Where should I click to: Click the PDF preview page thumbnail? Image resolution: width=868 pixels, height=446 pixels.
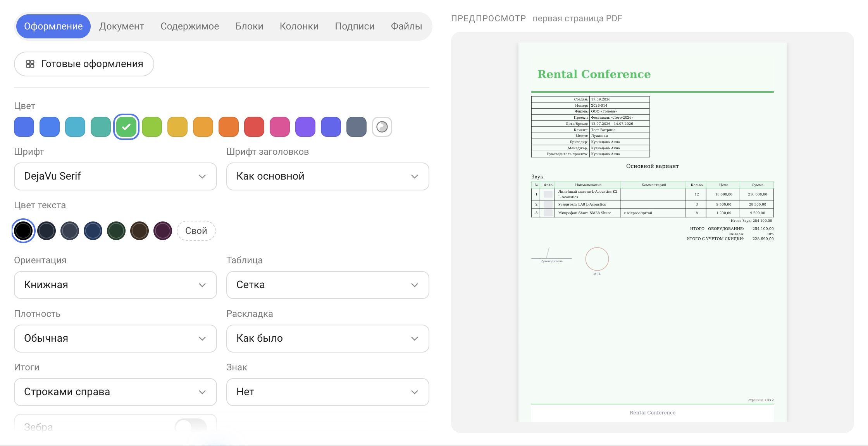[x=653, y=232]
